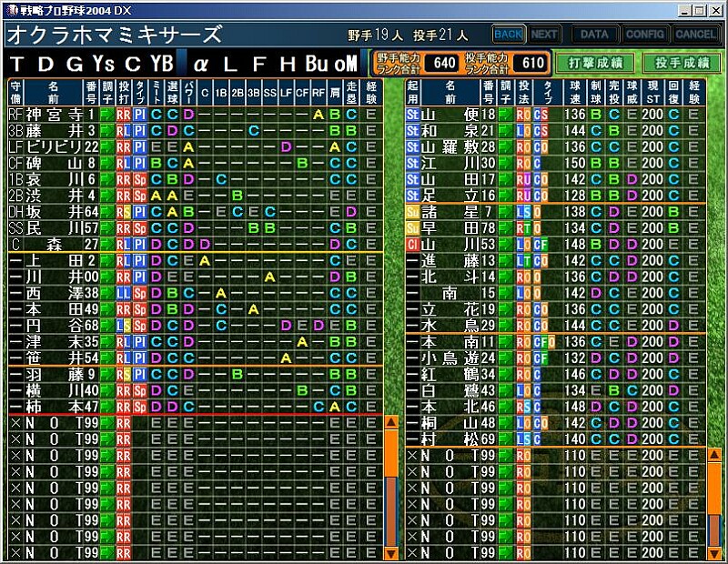Click the pitcher list scroll-up arrow
Viewport: 728px width, 564px height.
click(x=714, y=455)
